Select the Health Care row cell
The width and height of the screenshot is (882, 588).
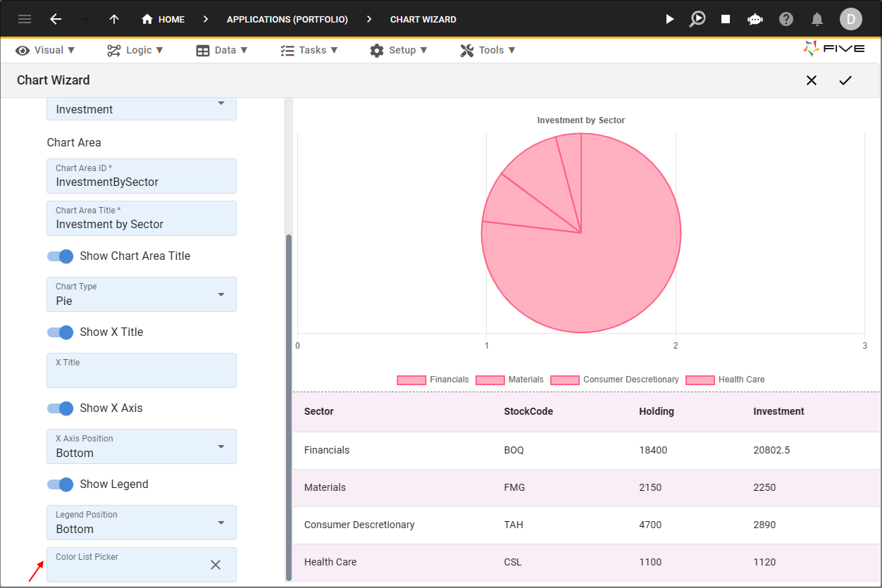click(x=330, y=563)
